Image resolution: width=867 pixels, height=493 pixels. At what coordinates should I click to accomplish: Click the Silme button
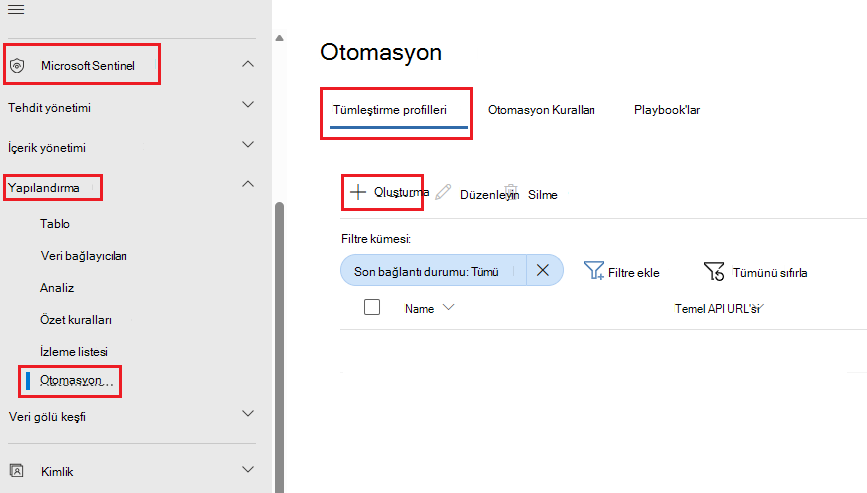pyautogui.click(x=542, y=195)
